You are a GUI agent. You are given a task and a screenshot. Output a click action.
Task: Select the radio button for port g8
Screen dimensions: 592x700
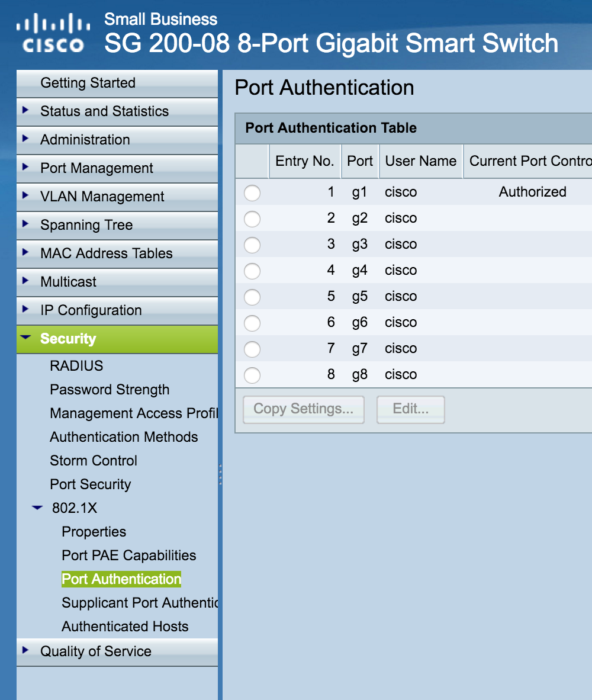coord(252,375)
